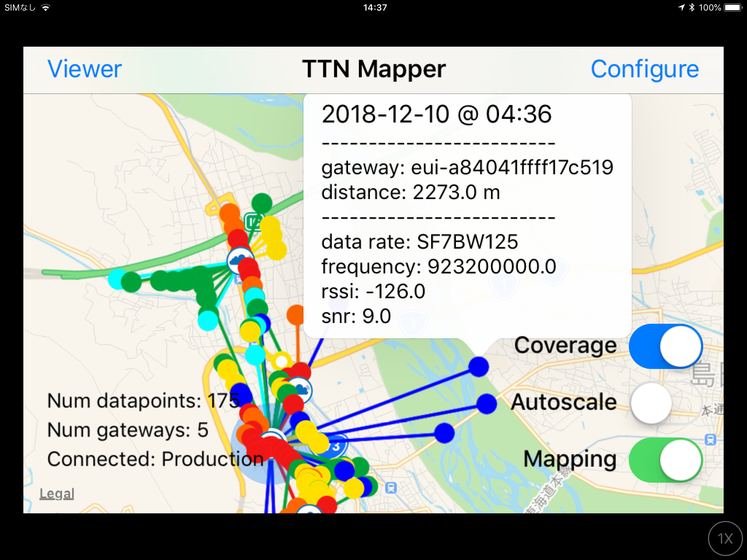This screenshot has width=747, height=560.
Task: Open the Configure screen
Action: (x=645, y=69)
